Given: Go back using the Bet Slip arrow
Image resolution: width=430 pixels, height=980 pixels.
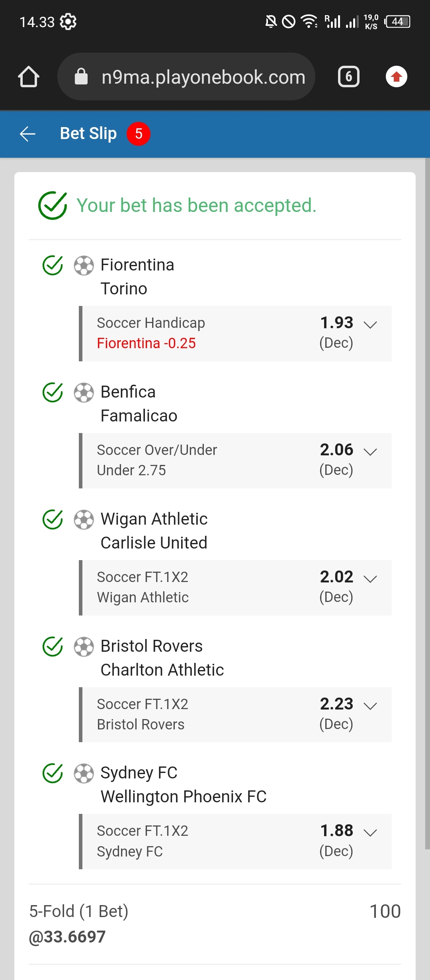Looking at the screenshot, I should click(x=28, y=134).
